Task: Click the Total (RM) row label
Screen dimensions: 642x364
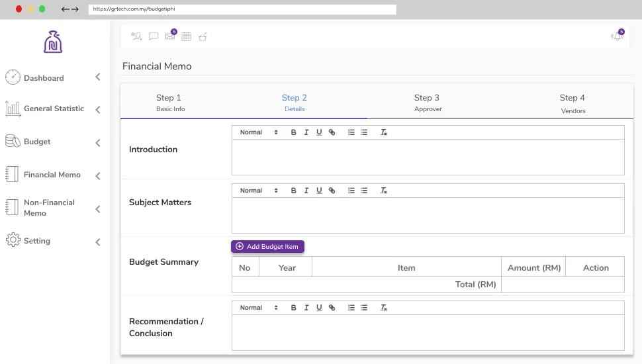Action: click(475, 285)
